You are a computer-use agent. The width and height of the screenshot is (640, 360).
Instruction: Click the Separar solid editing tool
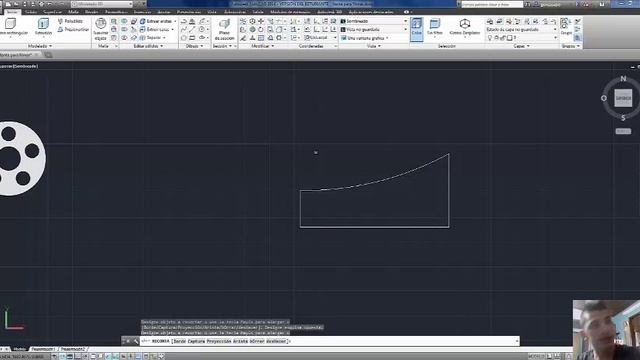tap(152, 38)
